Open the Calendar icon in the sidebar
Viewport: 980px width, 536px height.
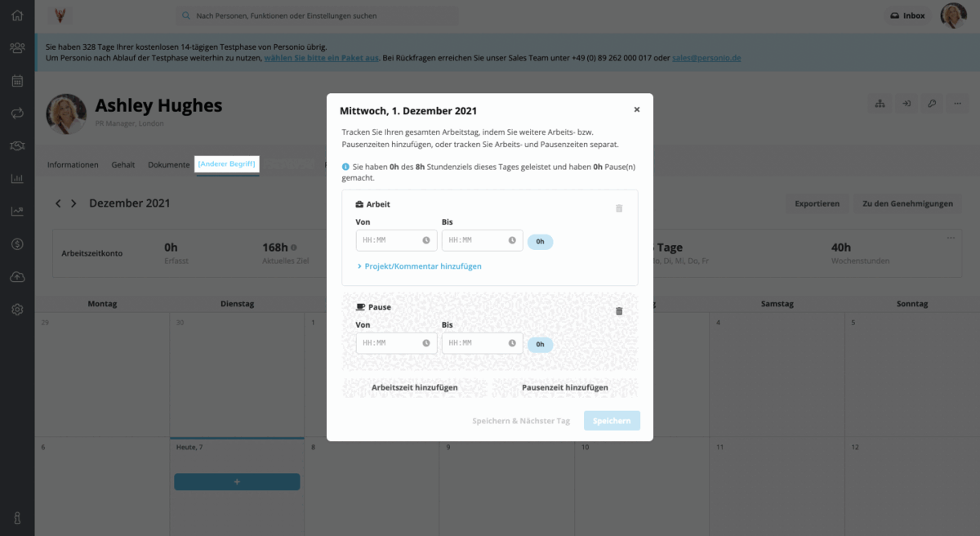(16, 80)
